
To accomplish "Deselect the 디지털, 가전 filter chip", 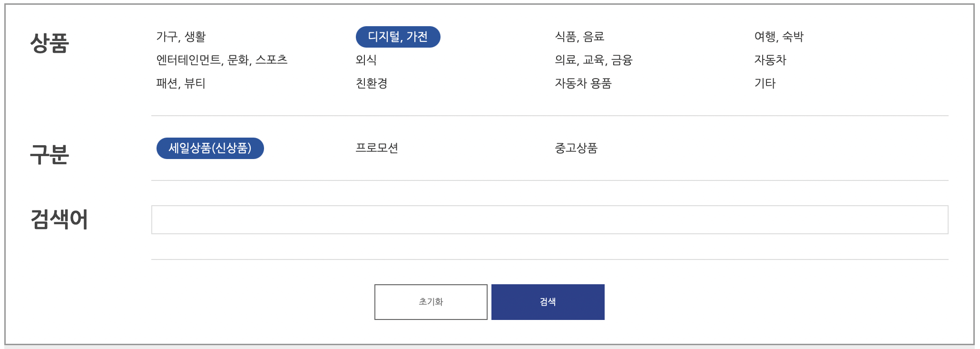I will point(398,36).
